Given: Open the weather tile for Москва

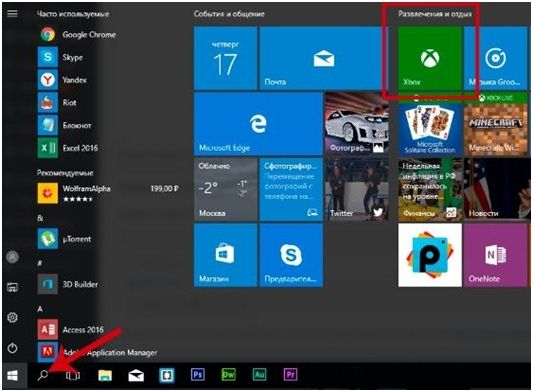Looking at the screenshot, I should coord(225,189).
